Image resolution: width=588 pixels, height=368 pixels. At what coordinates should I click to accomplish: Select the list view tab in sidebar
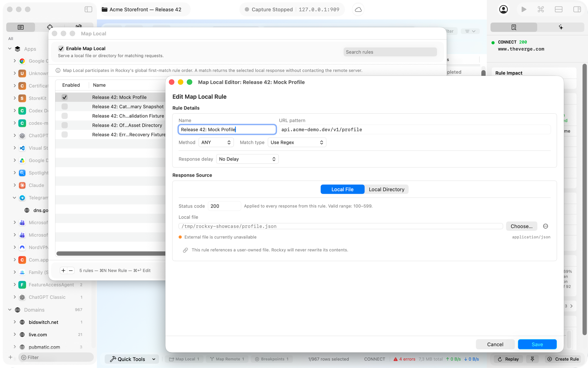21,27
